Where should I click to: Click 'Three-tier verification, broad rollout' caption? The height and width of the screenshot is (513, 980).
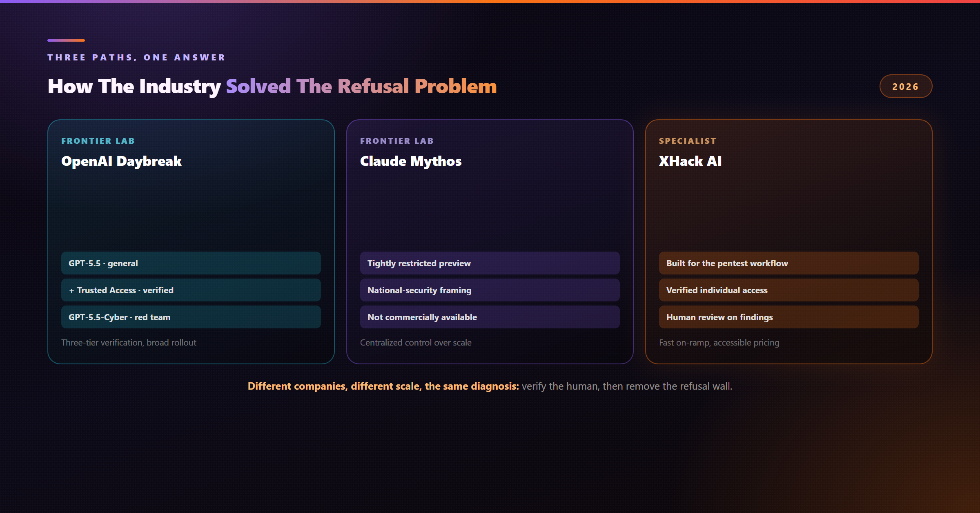point(129,343)
